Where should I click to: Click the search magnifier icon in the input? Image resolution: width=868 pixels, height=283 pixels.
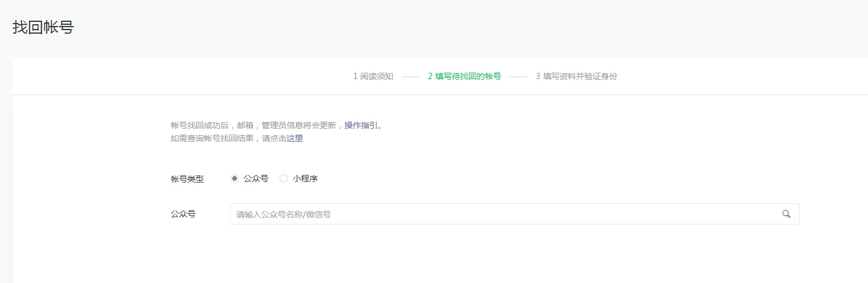coord(786,214)
